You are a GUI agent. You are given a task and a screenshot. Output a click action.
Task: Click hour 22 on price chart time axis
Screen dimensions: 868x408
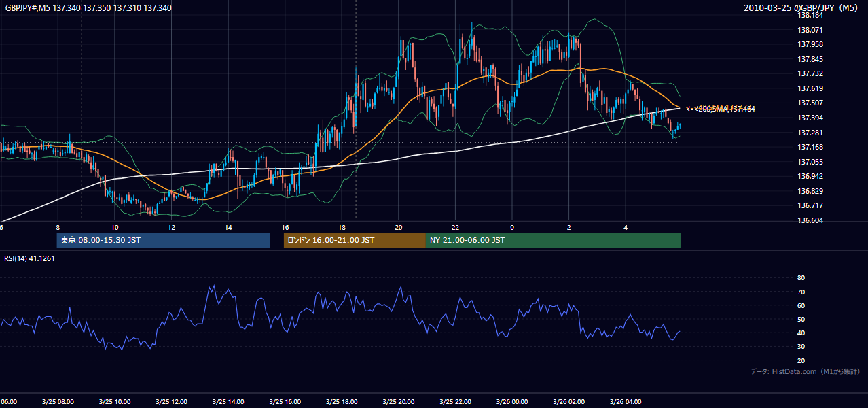455,228
